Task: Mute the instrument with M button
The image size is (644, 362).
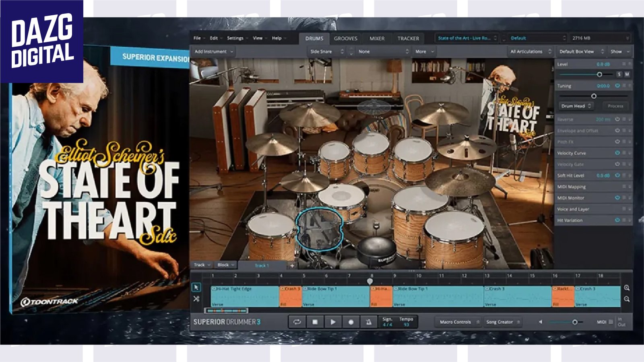Action: [x=627, y=74]
